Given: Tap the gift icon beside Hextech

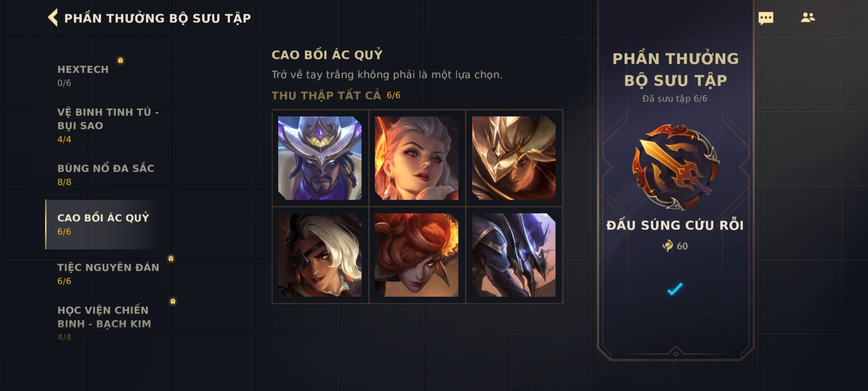Looking at the screenshot, I should pyautogui.click(x=120, y=60).
